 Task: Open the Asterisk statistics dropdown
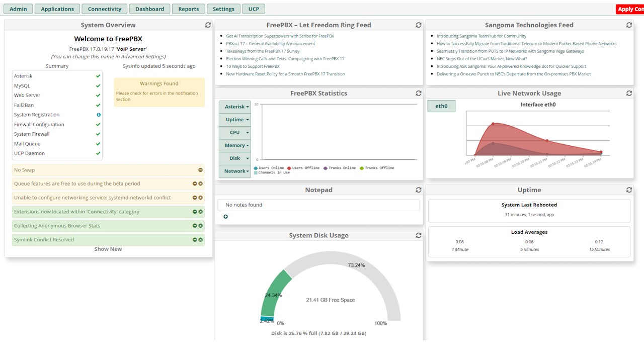234,107
